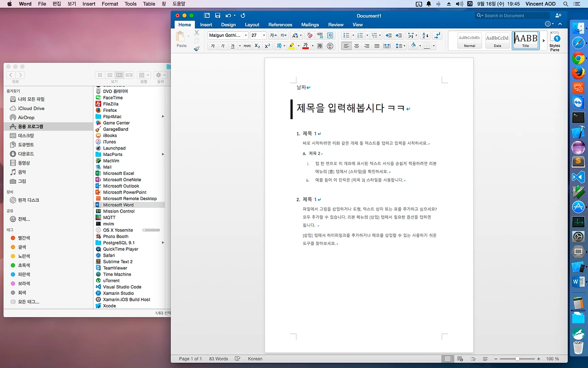This screenshot has height=368, width=588.
Task: Open the borders dropdown arrow
Action: point(433,46)
